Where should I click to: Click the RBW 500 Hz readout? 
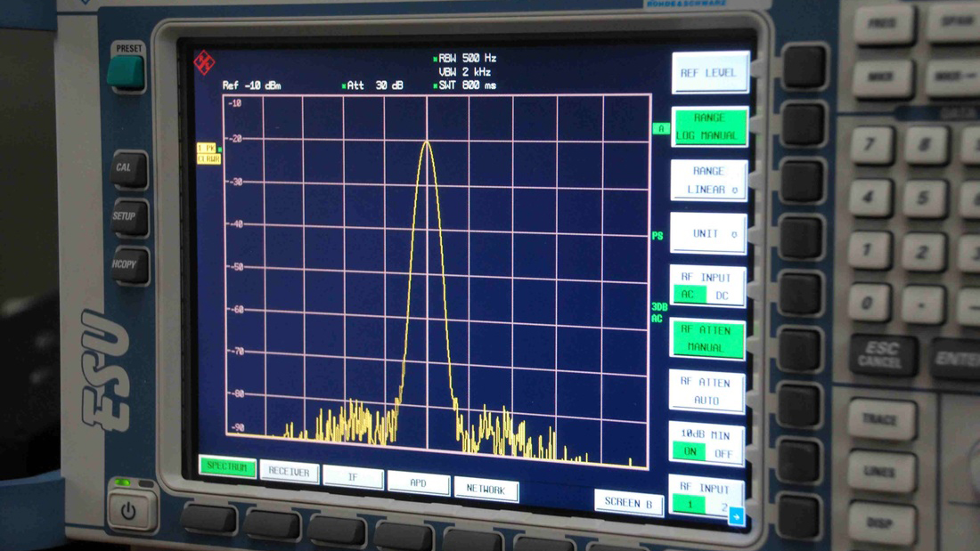[466, 58]
